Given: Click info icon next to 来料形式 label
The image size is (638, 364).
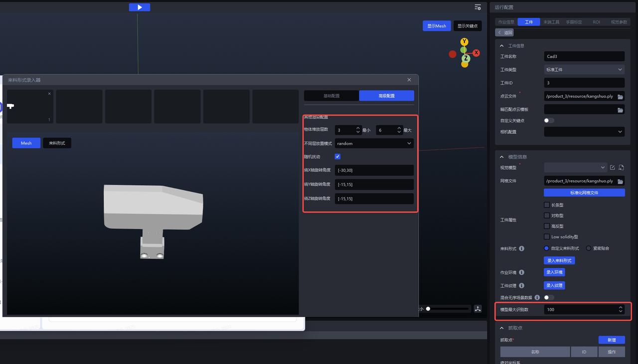Looking at the screenshot, I should coord(521,248).
